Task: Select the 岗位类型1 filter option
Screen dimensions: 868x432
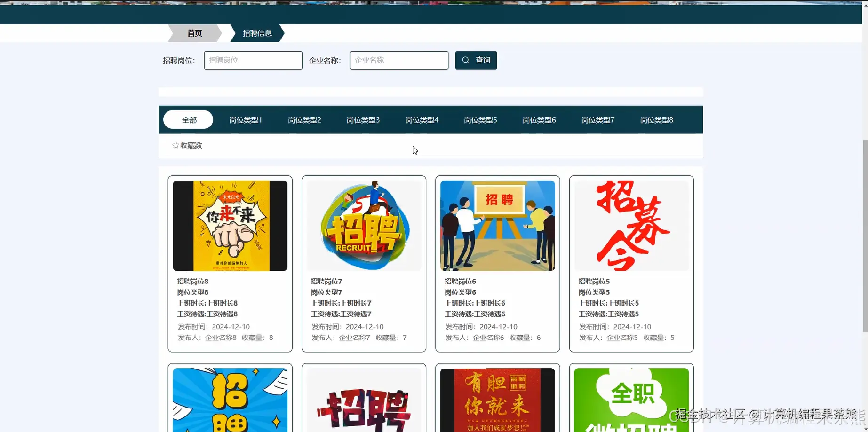Action: pyautogui.click(x=246, y=119)
